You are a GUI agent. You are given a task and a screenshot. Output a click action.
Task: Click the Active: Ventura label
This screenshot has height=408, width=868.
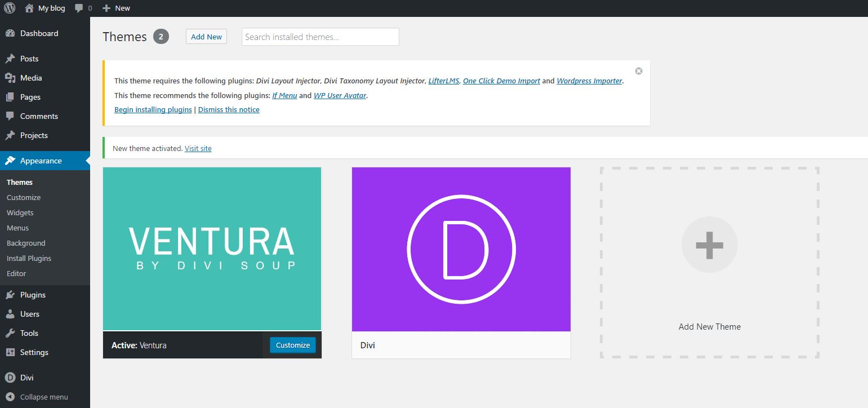tap(139, 345)
